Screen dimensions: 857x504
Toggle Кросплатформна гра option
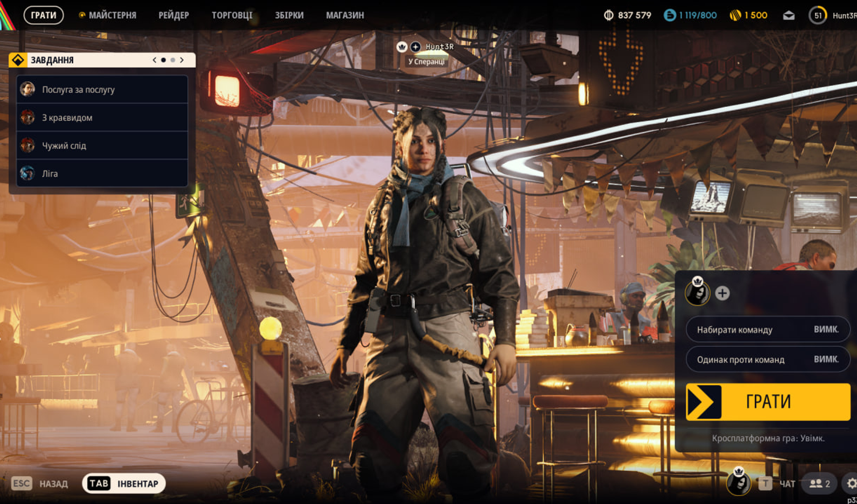768,438
